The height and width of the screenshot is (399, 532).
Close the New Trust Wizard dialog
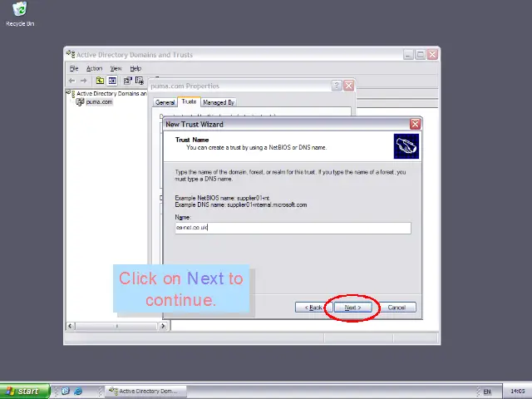pos(415,124)
